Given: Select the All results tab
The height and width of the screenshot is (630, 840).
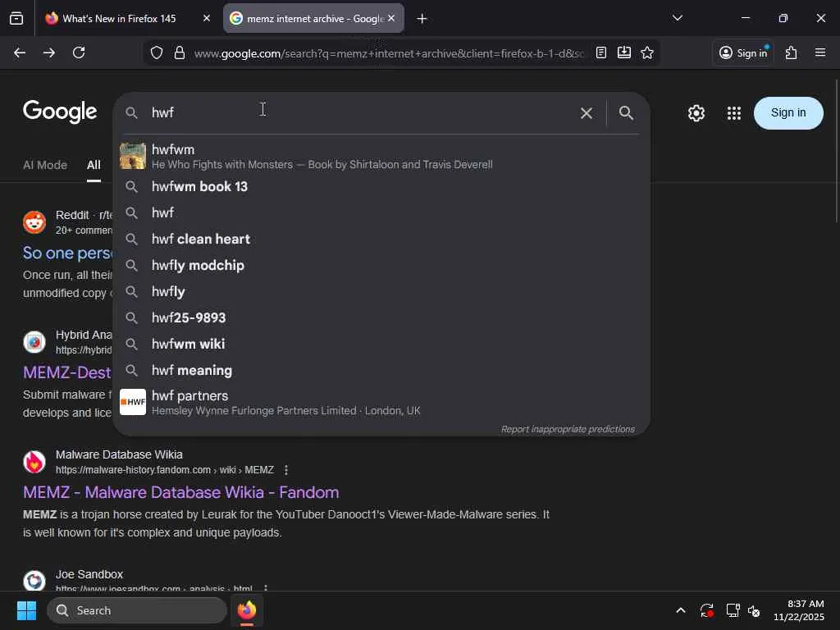Looking at the screenshot, I should (94, 165).
